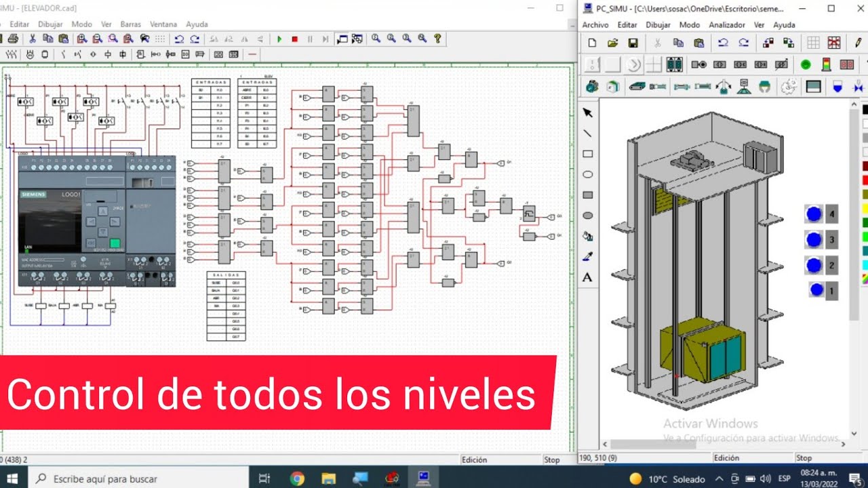Select the pencil edit icon in PC_SIMU
868x488 pixels.
click(859, 43)
